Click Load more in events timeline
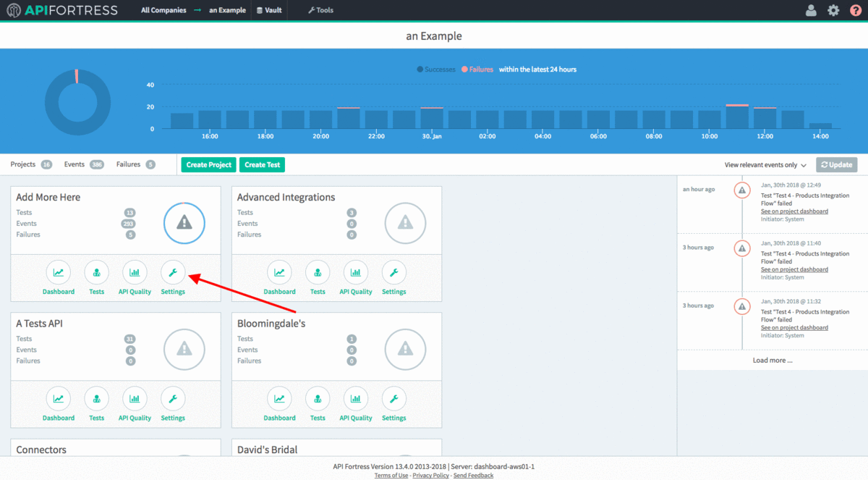Screen dimensions: 868x480 tap(772, 360)
